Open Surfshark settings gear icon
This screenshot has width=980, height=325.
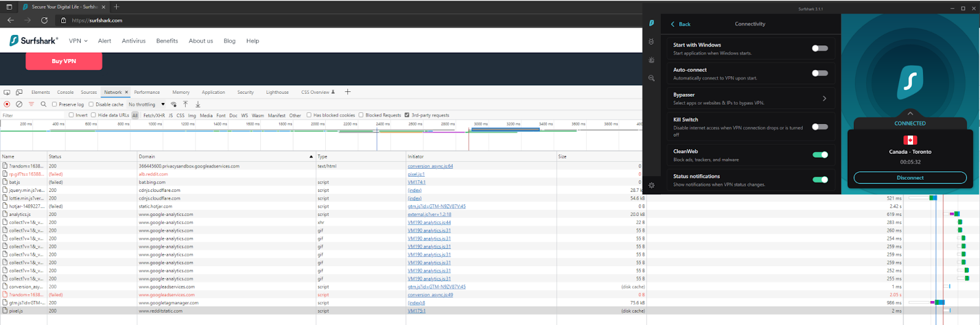point(651,185)
